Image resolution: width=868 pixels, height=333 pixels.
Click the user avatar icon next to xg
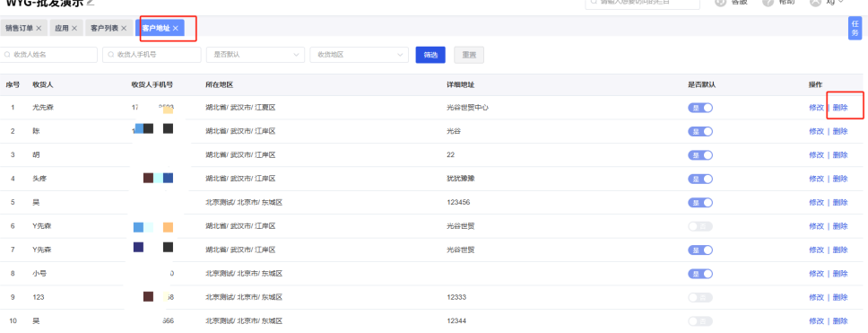815,2
